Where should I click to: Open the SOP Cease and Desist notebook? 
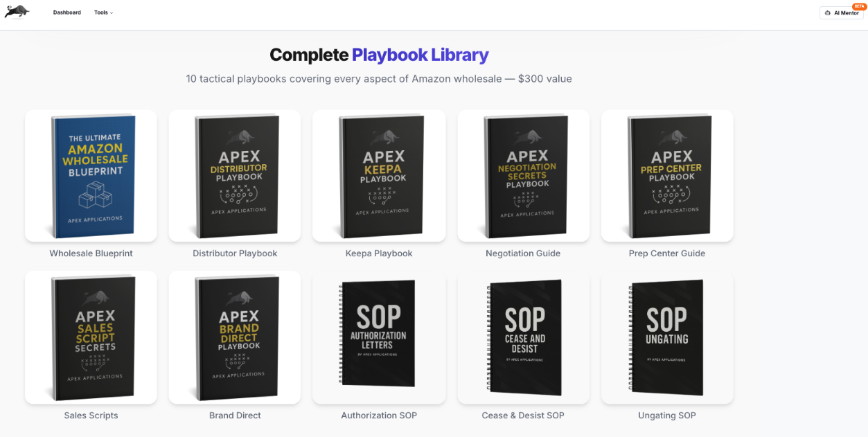(523, 338)
